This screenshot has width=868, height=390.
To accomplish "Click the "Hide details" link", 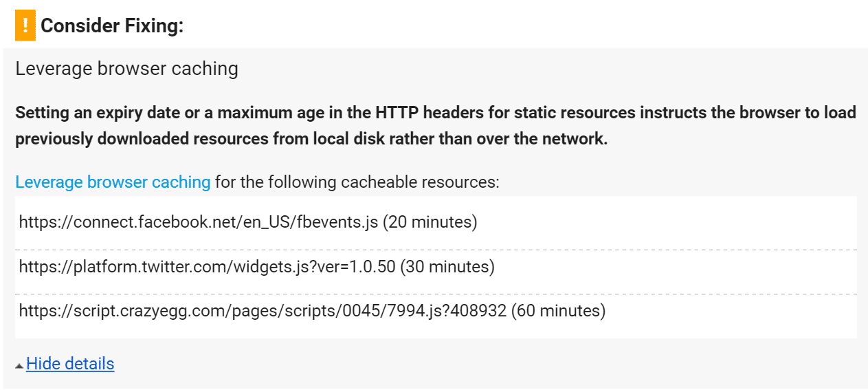I will pos(70,364).
